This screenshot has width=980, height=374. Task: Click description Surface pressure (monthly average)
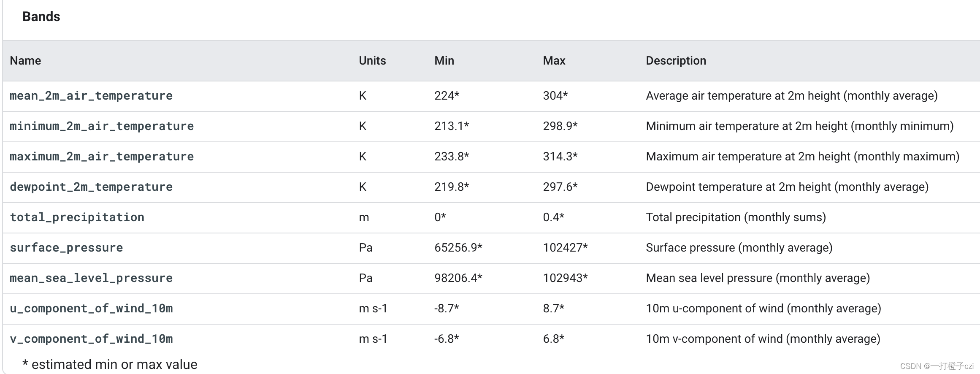[739, 248]
